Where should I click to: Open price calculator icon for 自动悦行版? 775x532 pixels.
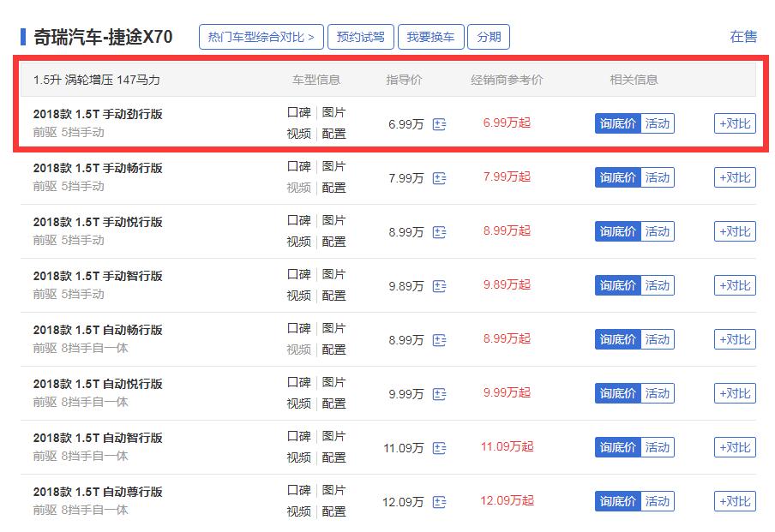coord(439,394)
